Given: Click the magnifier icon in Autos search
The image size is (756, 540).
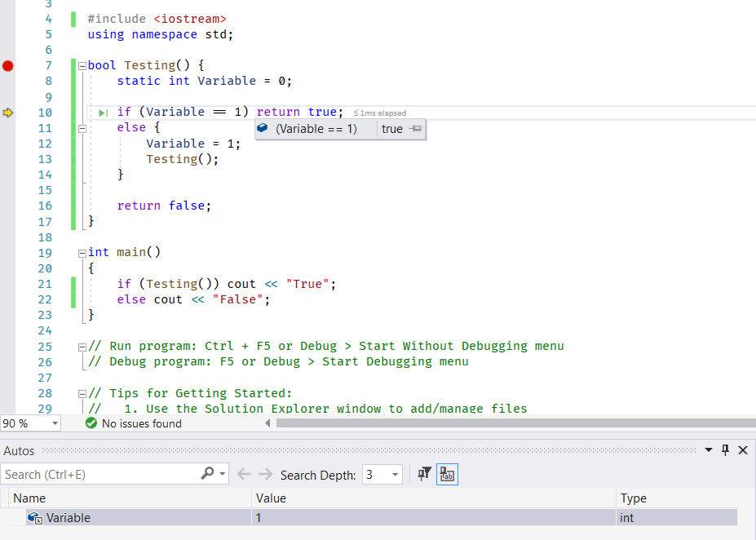Looking at the screenshot, I should 207,473.
